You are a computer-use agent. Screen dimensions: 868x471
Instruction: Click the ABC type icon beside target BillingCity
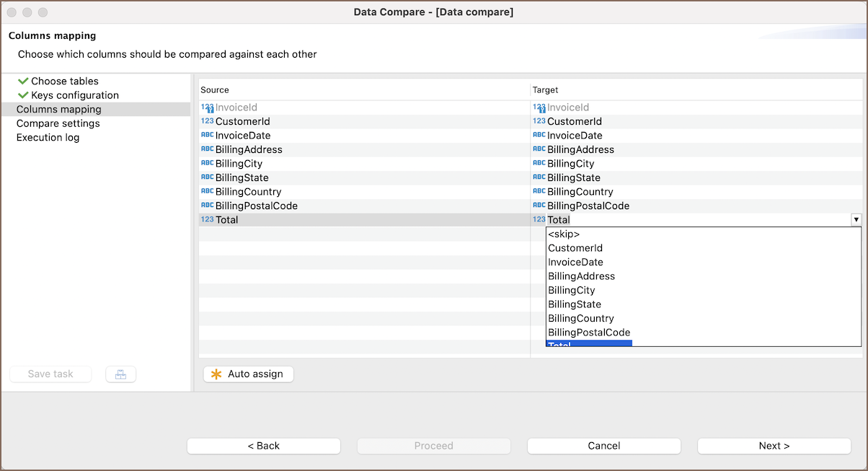click(539, 163)
